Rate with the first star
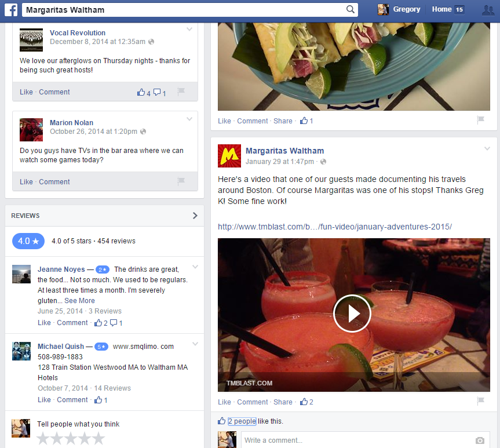 (43, 438)
